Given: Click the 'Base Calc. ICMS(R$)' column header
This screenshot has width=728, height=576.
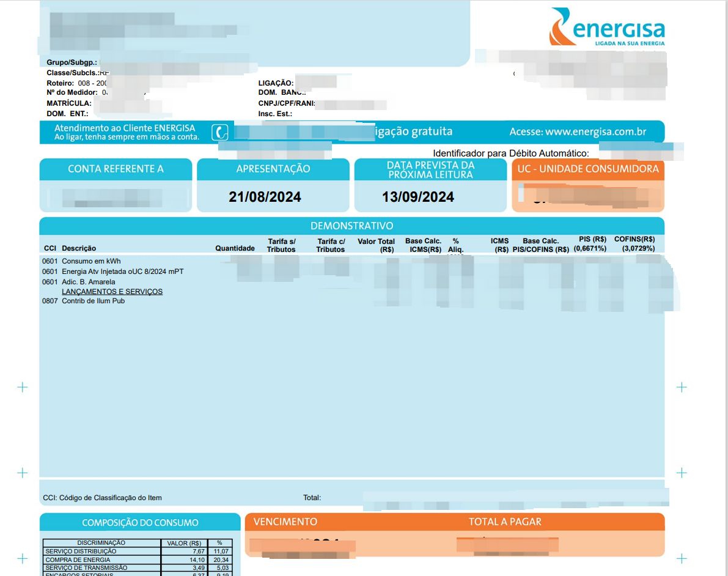Looking at the screenshot, I should coord(424,245).
